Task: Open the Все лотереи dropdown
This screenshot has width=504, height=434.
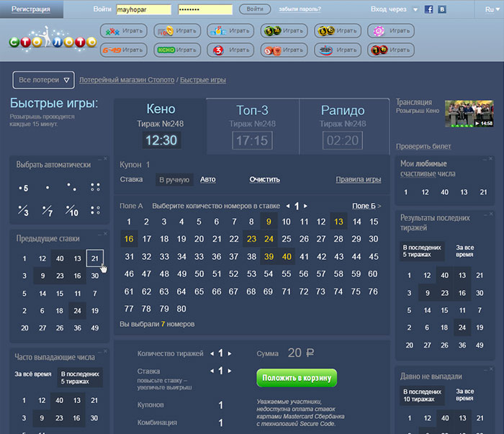Action: [x=45, y=80]
